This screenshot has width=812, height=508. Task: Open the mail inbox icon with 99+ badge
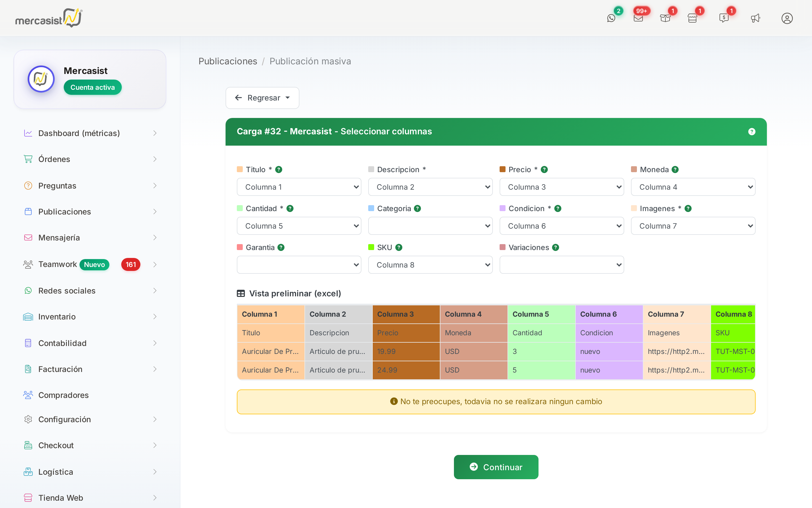[638, 18]
